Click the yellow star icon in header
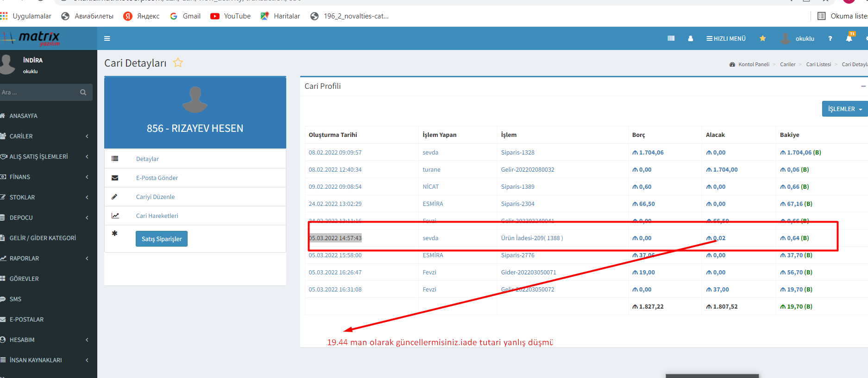The image size is (868, 378). 762,38
